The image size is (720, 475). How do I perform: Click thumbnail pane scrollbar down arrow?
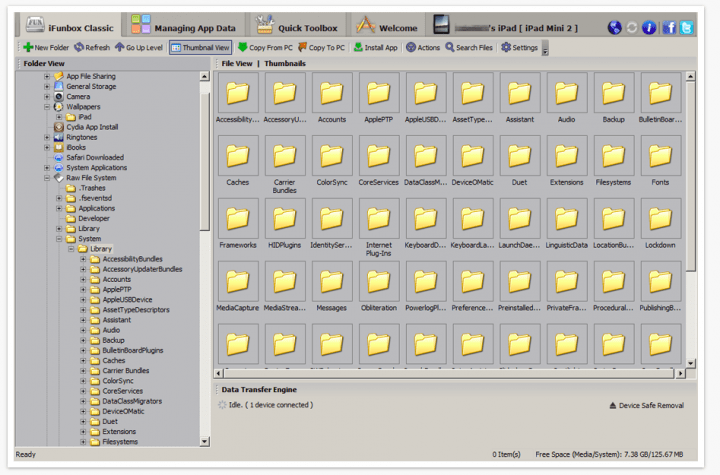(x=691, y=363)
